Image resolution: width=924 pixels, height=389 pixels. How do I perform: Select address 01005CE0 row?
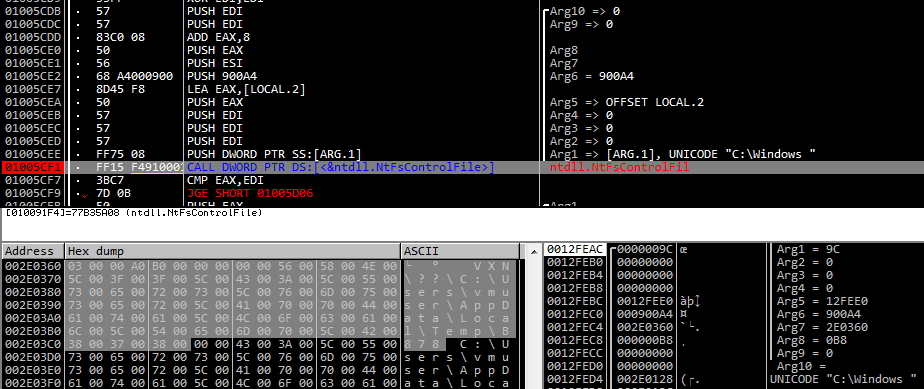(x=33, y=50)
